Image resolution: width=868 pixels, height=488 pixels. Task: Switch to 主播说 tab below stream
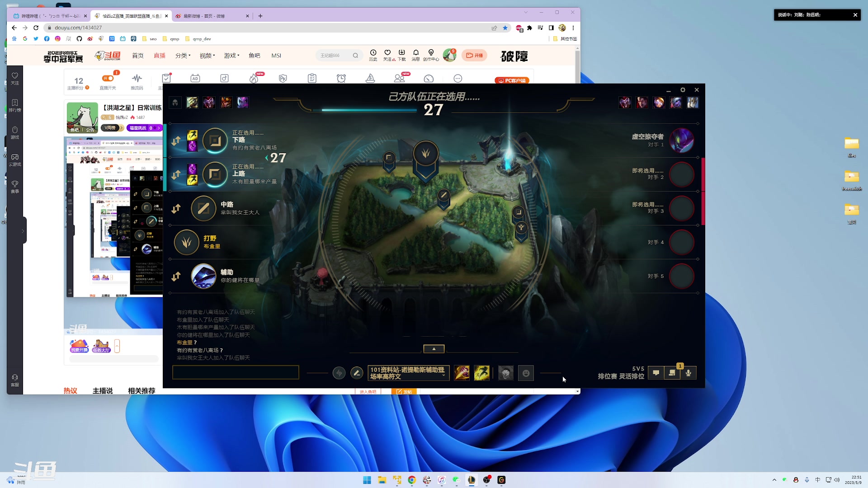point(103,391)
